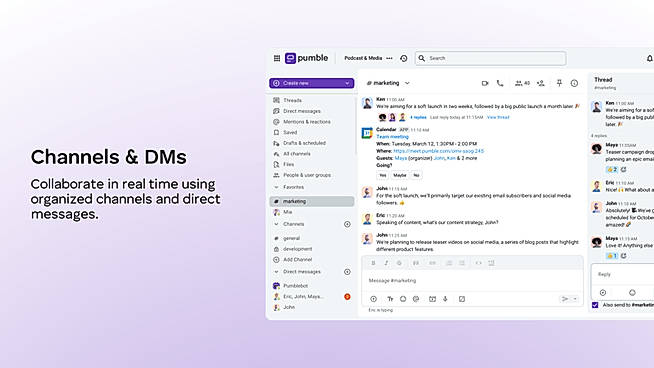
Task: Answer Maybe to the meeting invite
Action: pyautogui.click(x=400, y=175)
